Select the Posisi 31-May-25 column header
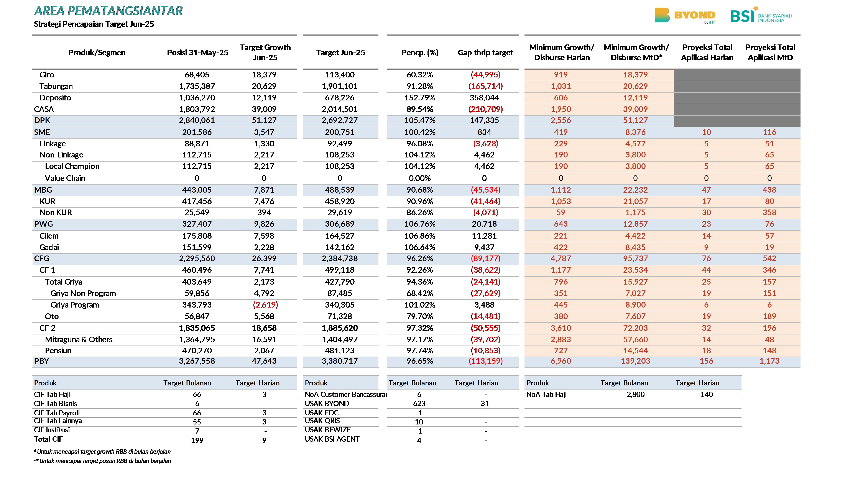 pos(197,52)
